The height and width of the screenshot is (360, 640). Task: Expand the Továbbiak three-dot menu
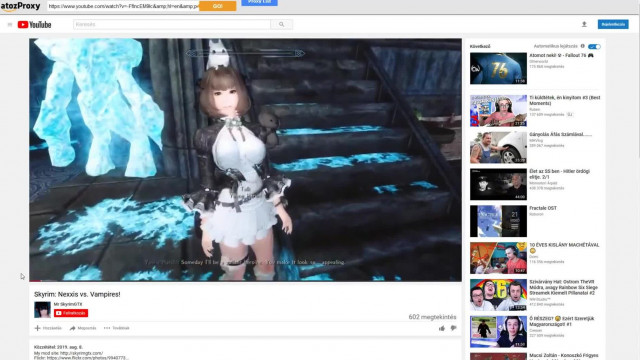coord(116,328)
